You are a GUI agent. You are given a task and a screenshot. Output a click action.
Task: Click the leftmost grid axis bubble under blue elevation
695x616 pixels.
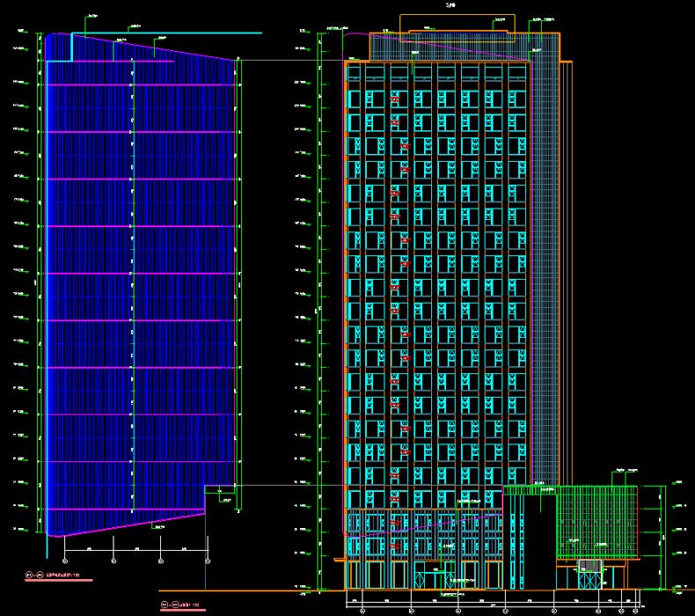pos(66,560)
